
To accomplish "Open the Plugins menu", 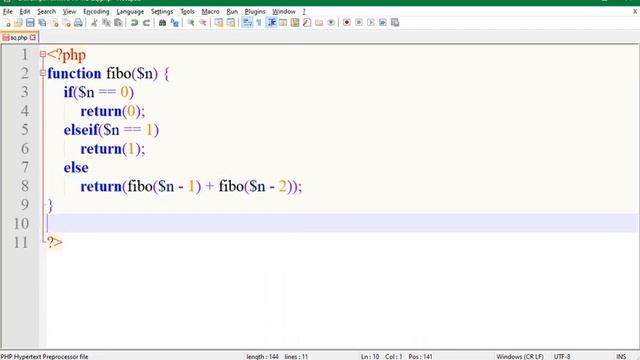I will pyautogui.click(x=255, y=11).
